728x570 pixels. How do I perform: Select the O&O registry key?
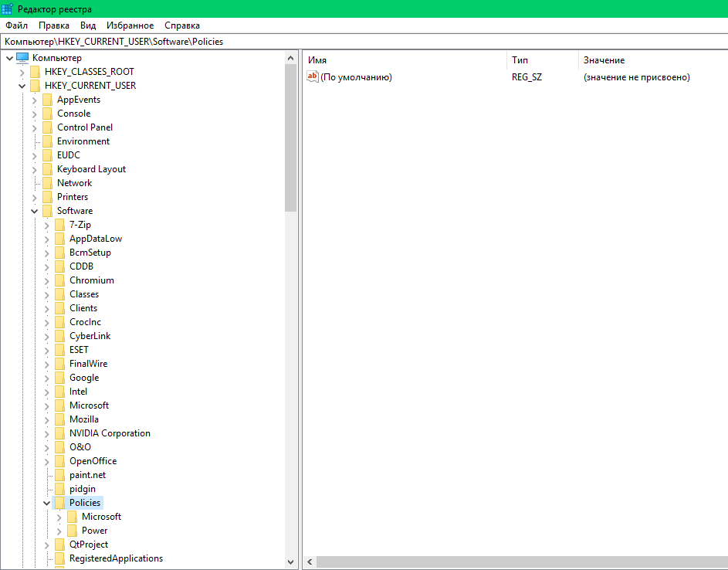[x=80, y=447]
